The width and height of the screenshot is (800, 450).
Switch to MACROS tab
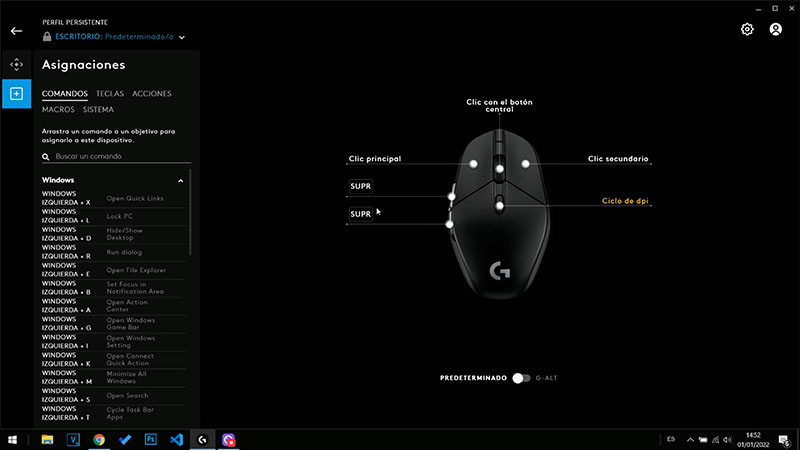coord(58,110)
